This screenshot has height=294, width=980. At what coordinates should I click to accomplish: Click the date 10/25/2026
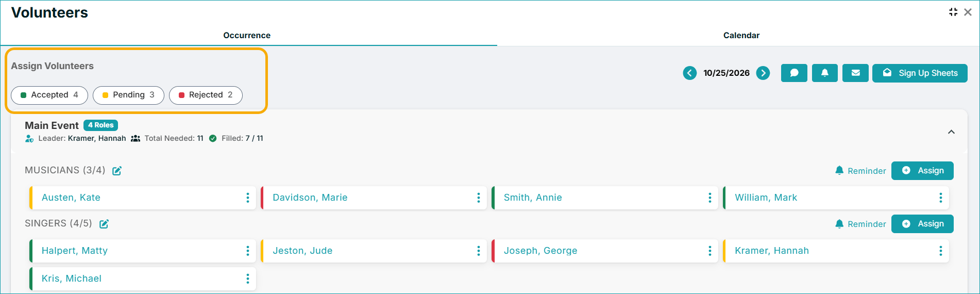[x=726, y=73]
